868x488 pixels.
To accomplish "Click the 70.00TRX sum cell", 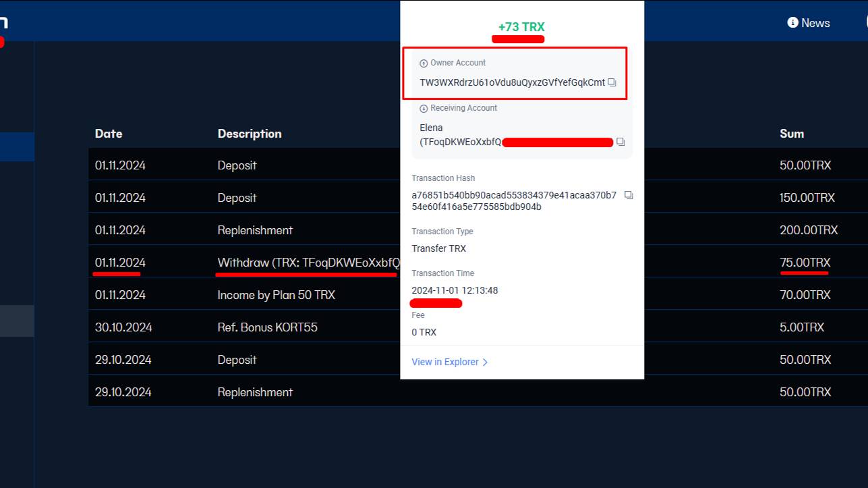I will [805, 295].
